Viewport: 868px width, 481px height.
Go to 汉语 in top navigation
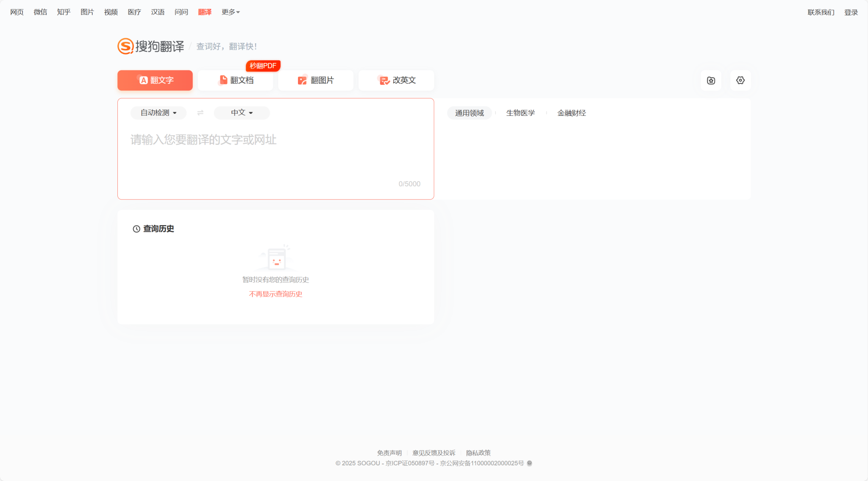pyautogui.click(x=158, y=12)
